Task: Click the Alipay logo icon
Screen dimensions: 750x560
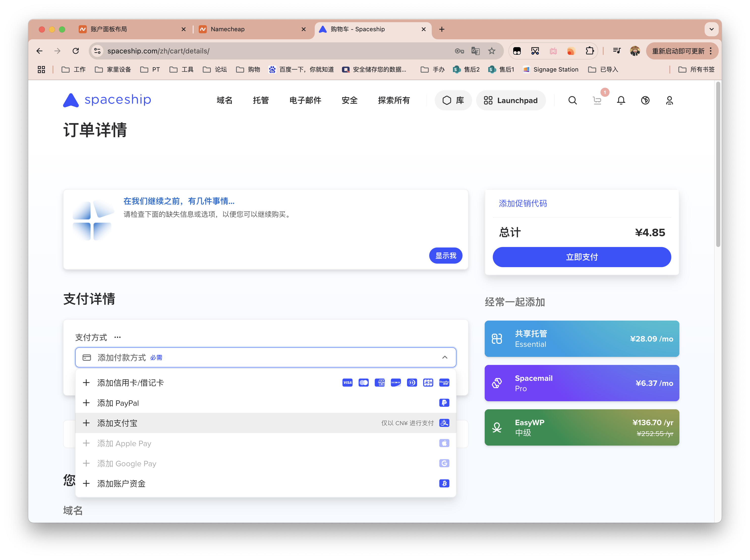Action: tap(444, 423)
